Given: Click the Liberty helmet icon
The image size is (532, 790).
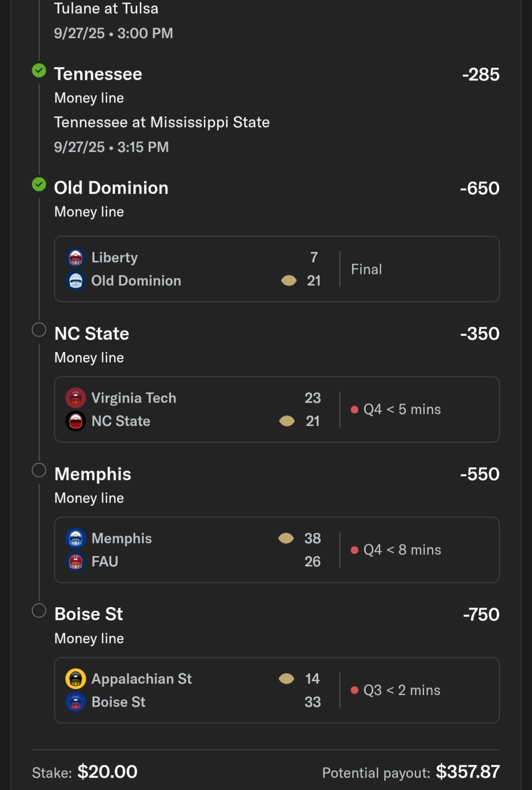Looking at the screenshot, I should point(75,257).
